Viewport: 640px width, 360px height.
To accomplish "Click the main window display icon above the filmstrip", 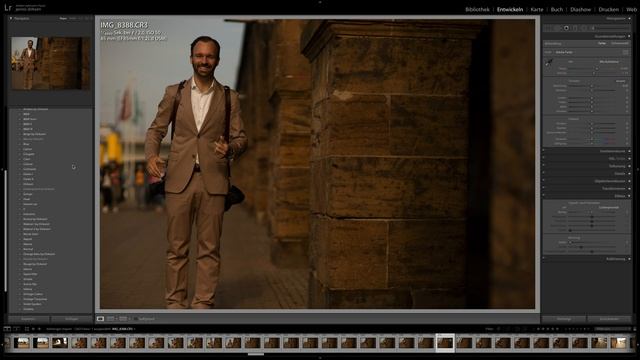I will [x=7, y=329].
